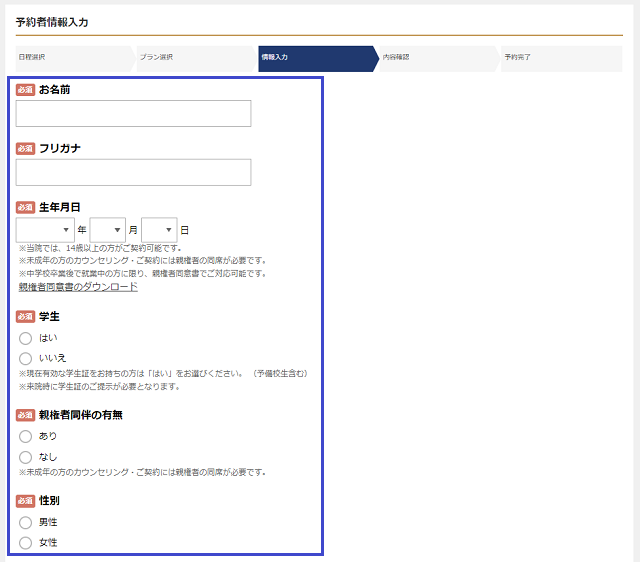Open the birth year dropdown
640x562 pixels.
tap(45, 230)
